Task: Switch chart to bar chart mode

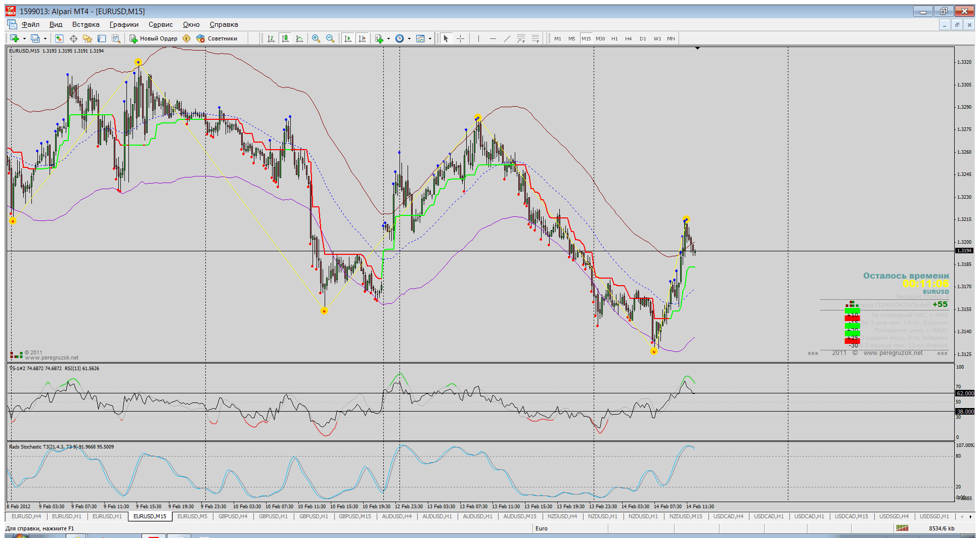Action: point(271,38)
